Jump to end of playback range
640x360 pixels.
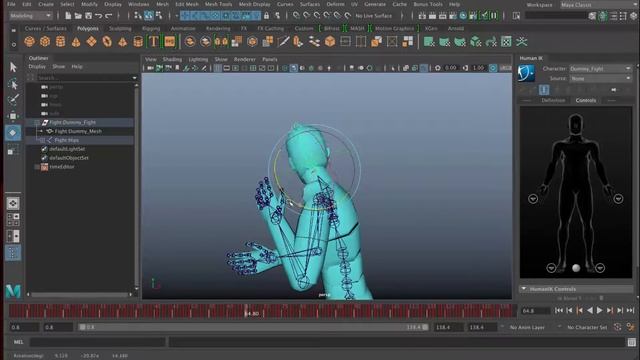coord(630,311)
